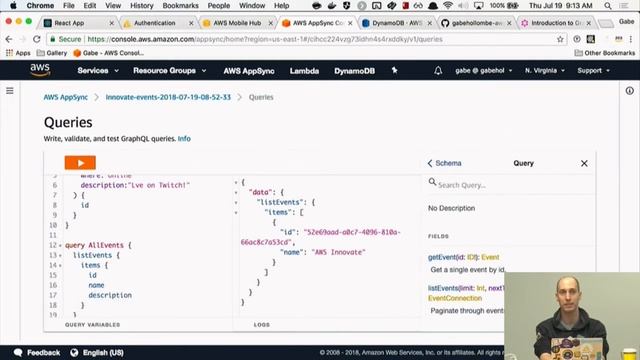640x360 pixels.
Task: Switch to the gabehollombe GitHub tab
Action: (477, 23)
